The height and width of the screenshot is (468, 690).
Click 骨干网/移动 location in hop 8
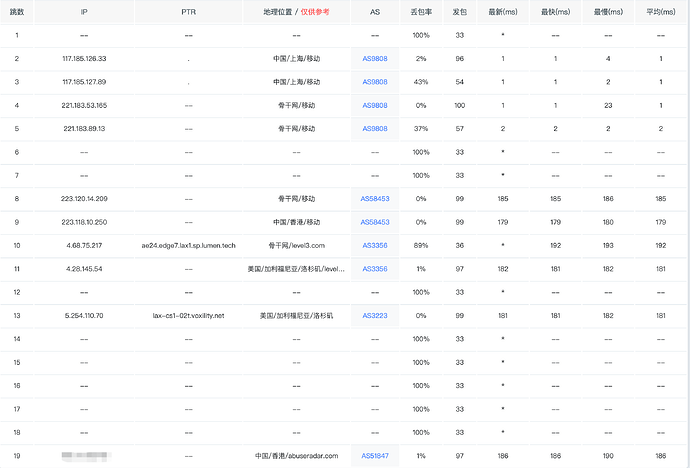click(x=296, y=198)
